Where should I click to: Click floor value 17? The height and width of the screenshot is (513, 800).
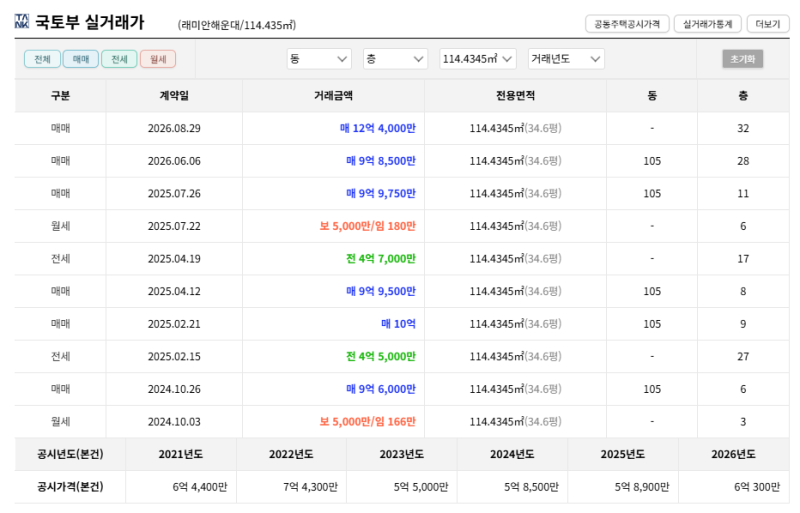tap(743, 259)
